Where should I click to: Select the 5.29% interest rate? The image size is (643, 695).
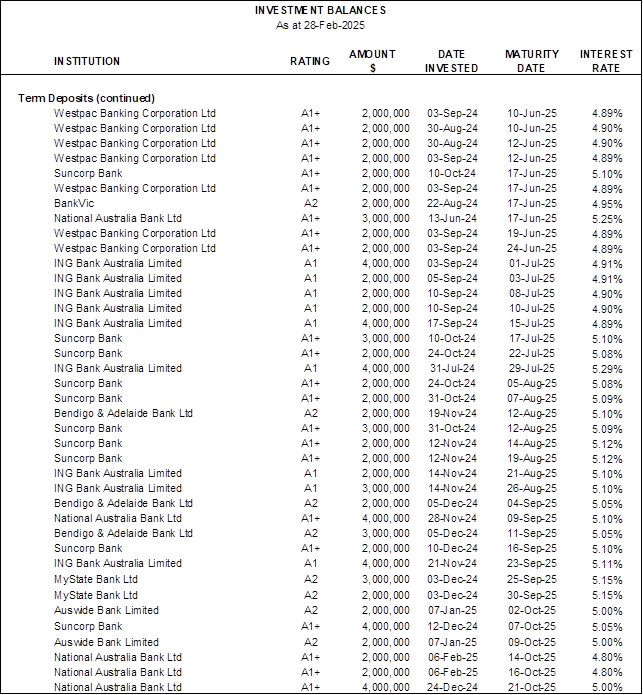tap(607, 370)
